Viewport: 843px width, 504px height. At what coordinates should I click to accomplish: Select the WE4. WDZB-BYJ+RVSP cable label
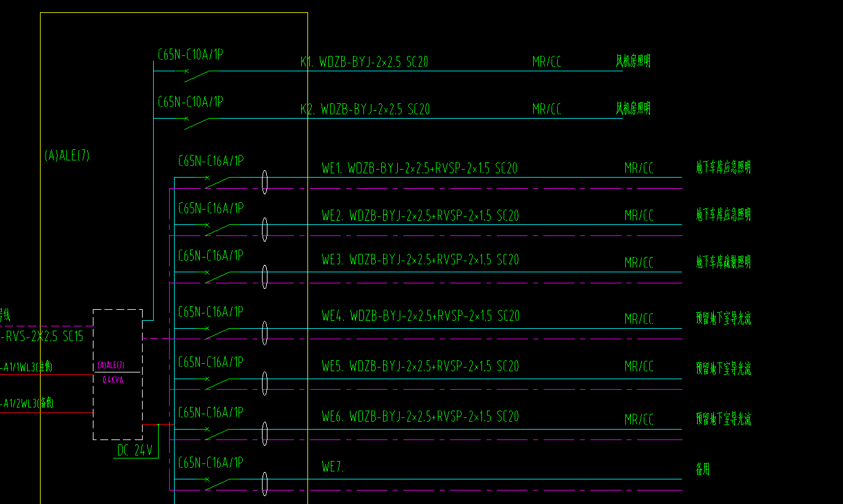[421, 316]
